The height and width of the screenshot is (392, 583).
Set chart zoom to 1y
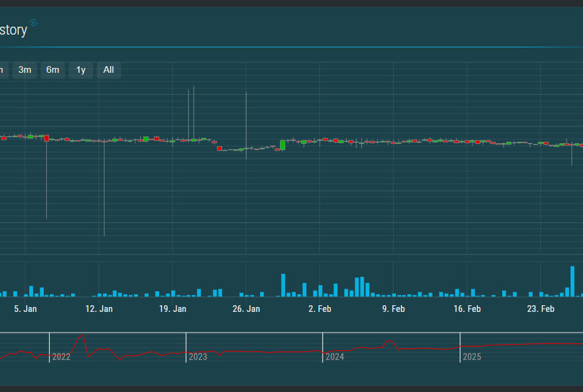[81, 70]
